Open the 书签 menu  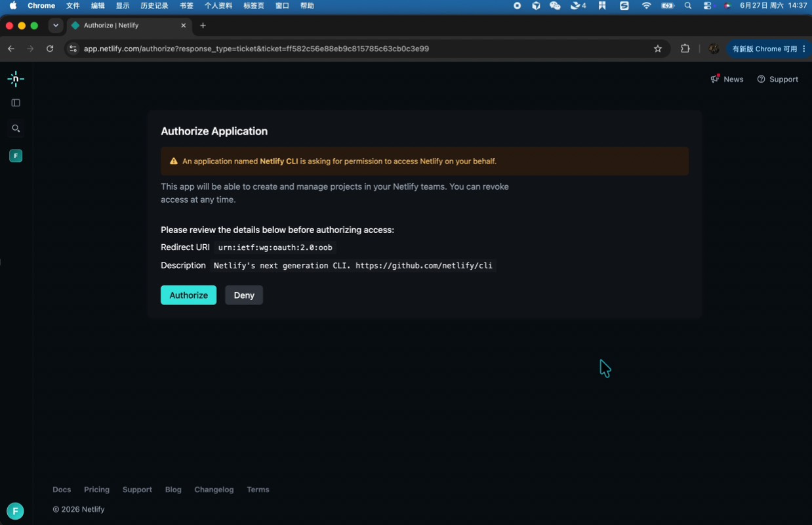(x=187, y=6)
